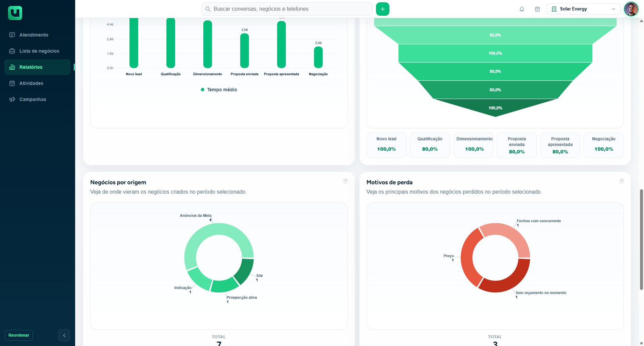Go to Atendimento menu item
The image size is (644, 346).
click(37, 35)
